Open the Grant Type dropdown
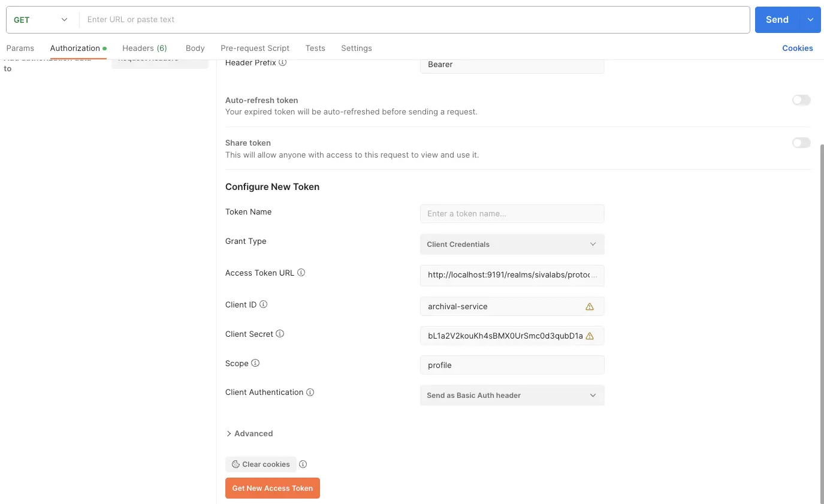 click(512, 244)
